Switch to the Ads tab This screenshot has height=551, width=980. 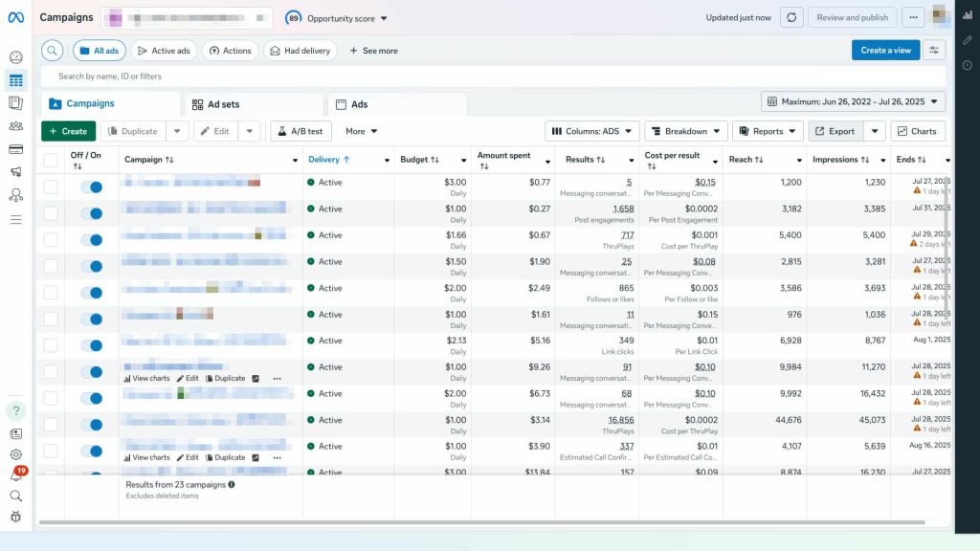(x=397, y=104)
